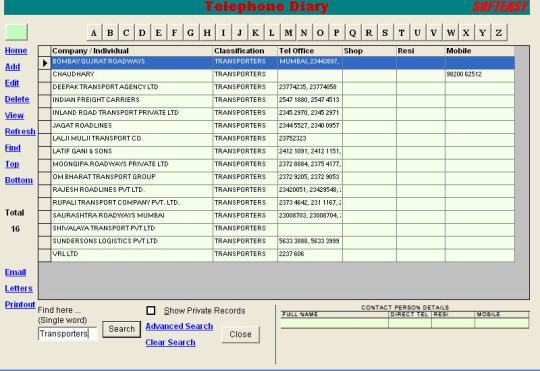Open the Advanced Search link
The height and width of the screenshot is (371, 540).
[179, 326]
